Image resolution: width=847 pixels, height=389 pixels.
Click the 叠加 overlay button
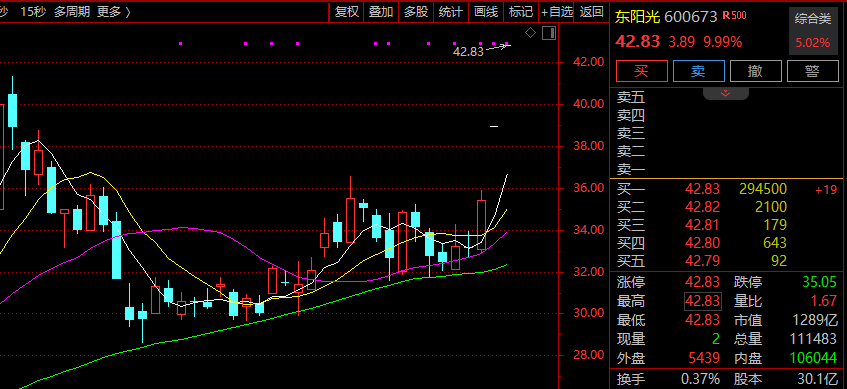pos(381,12)
